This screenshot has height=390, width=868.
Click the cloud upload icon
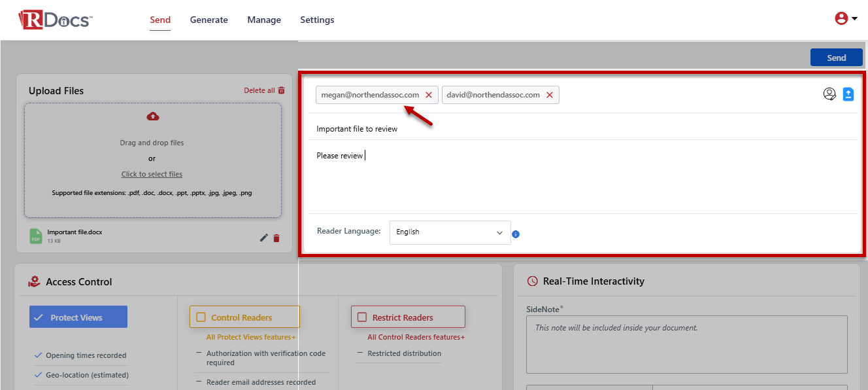coord(153,116)
